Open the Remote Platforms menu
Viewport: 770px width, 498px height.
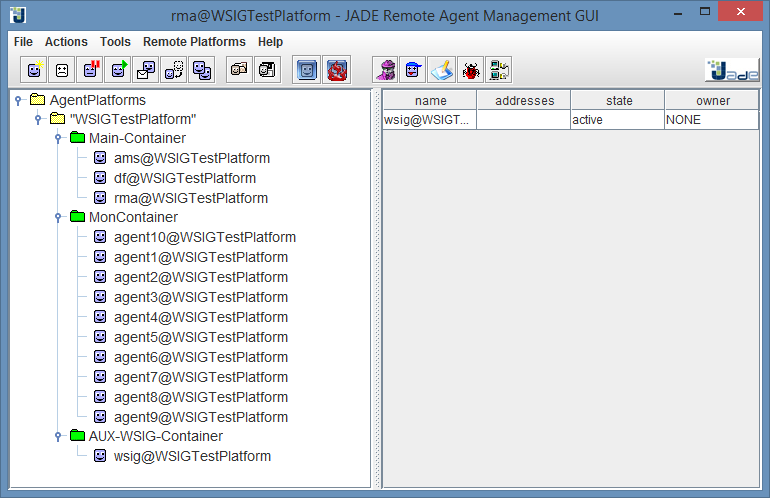tap(194, 42)
